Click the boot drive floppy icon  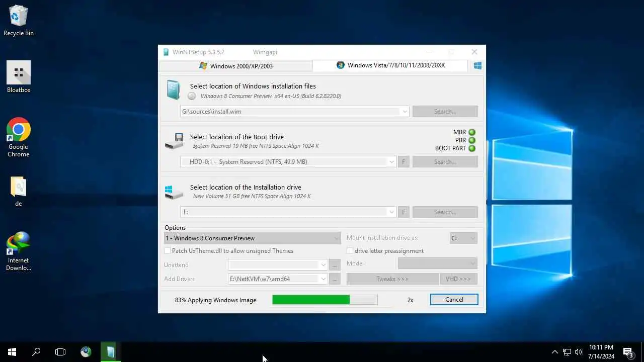tap(174, 141)
